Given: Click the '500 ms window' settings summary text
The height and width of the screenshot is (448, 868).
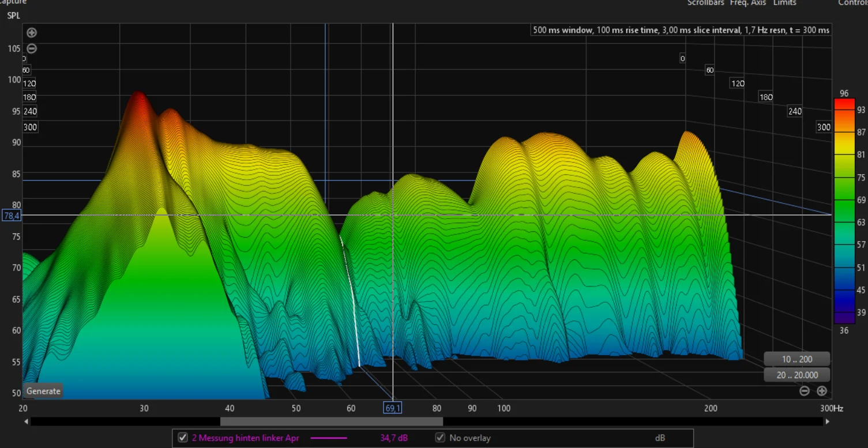Looking at the screenshot, I should pyautogui.click(x=681, y=30).
